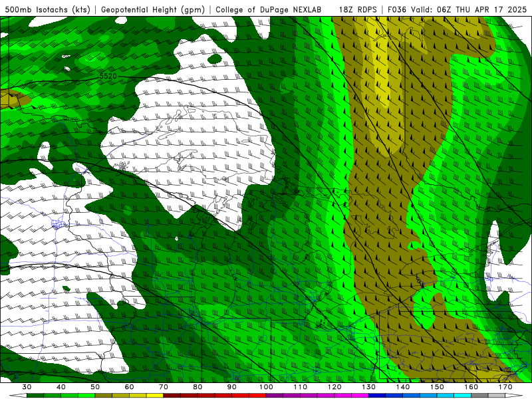532x399 pixels.
Task: Click the 120 value on the color scale
Action: click(x=334, y=387)
